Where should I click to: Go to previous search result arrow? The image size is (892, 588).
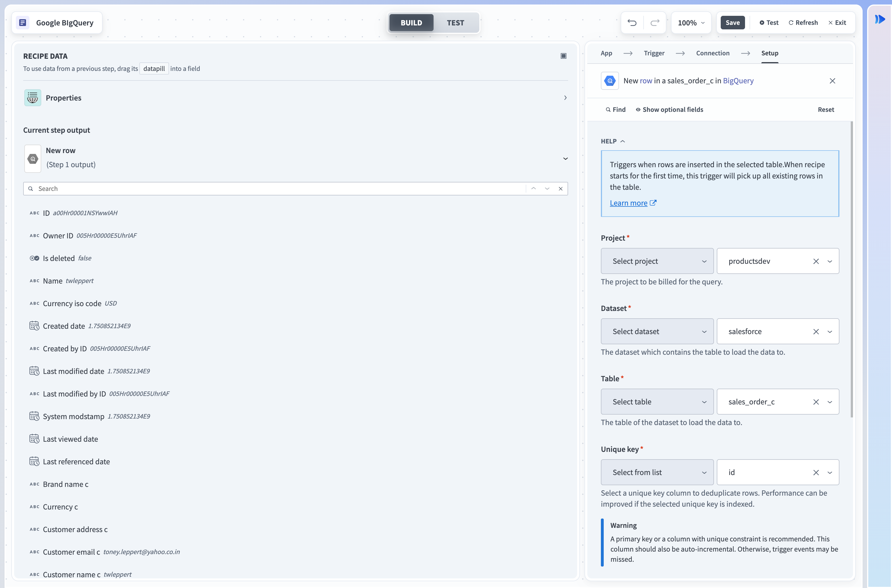coord(534,189)
